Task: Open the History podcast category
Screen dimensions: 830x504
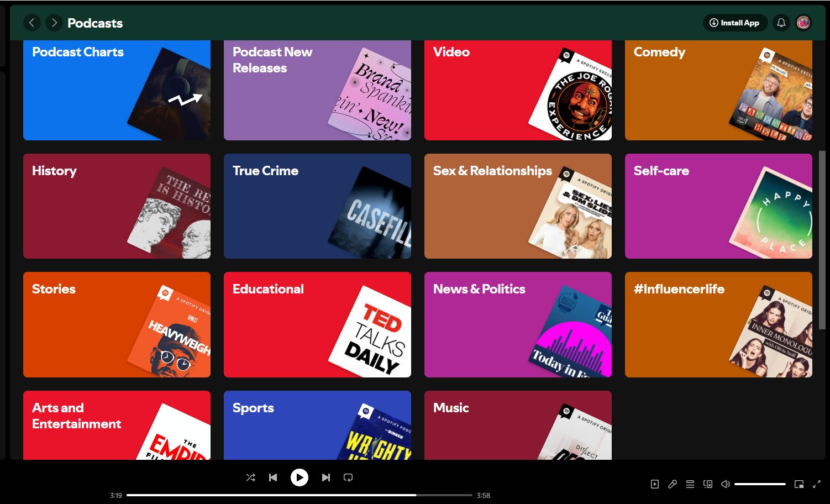Action: pos(117,206)
